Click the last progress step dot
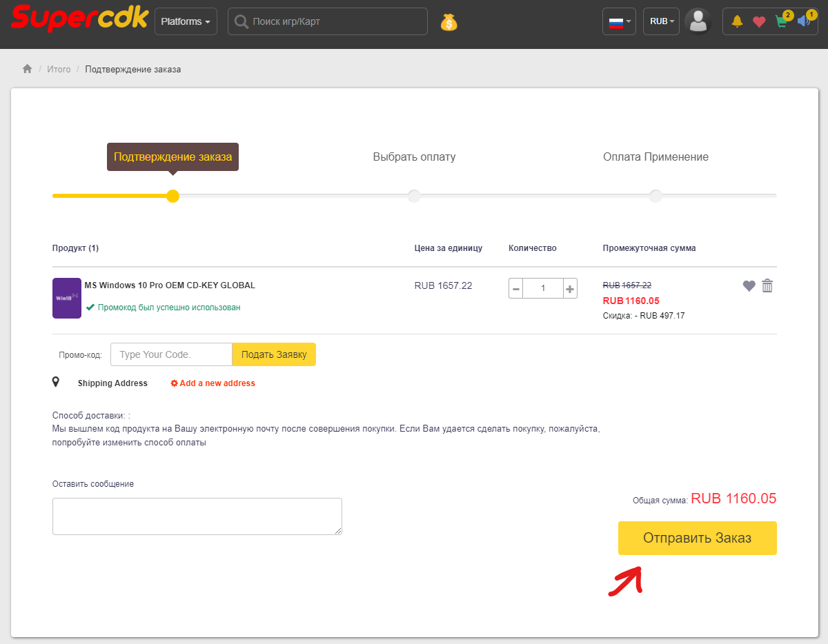Viewport: 828px width, 644px height. (x=655, y=196)
